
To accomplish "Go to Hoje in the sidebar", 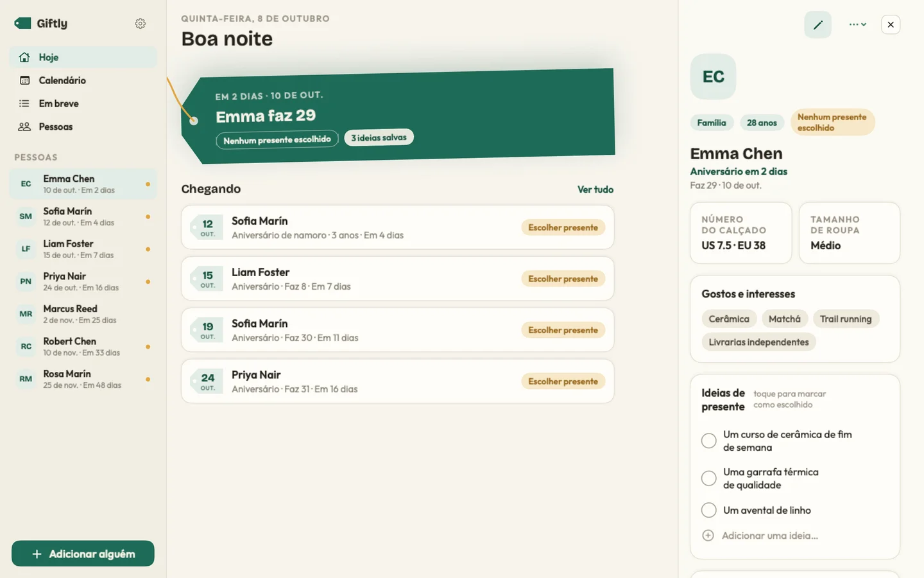I will (83, 57).
